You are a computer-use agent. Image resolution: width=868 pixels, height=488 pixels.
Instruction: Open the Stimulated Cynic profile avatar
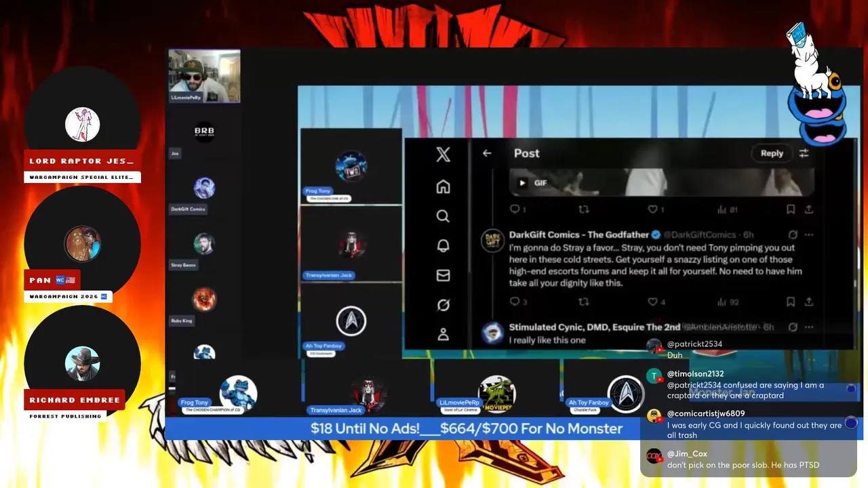492,333
